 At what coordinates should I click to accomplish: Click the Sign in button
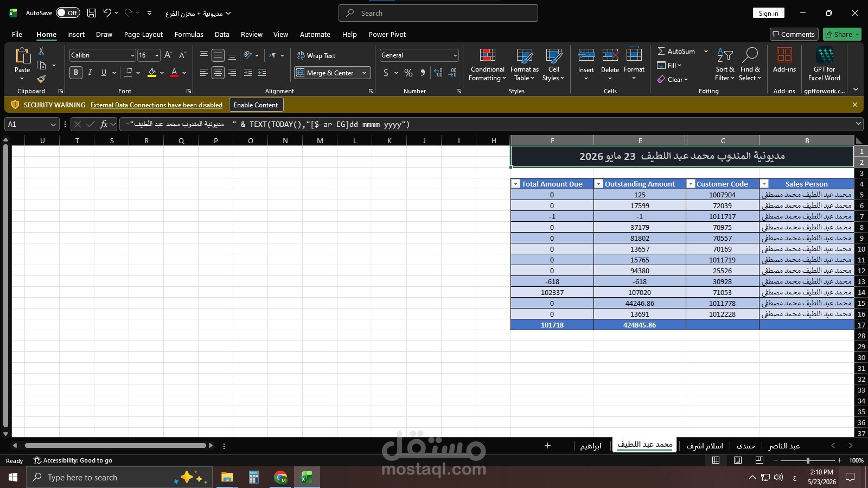click(x=768, y=13)
